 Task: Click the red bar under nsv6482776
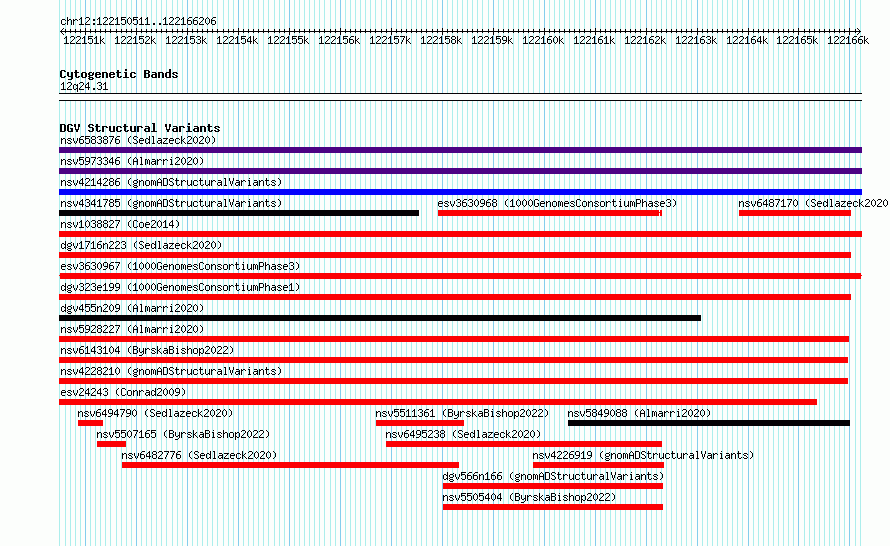(x=290, y=465)
